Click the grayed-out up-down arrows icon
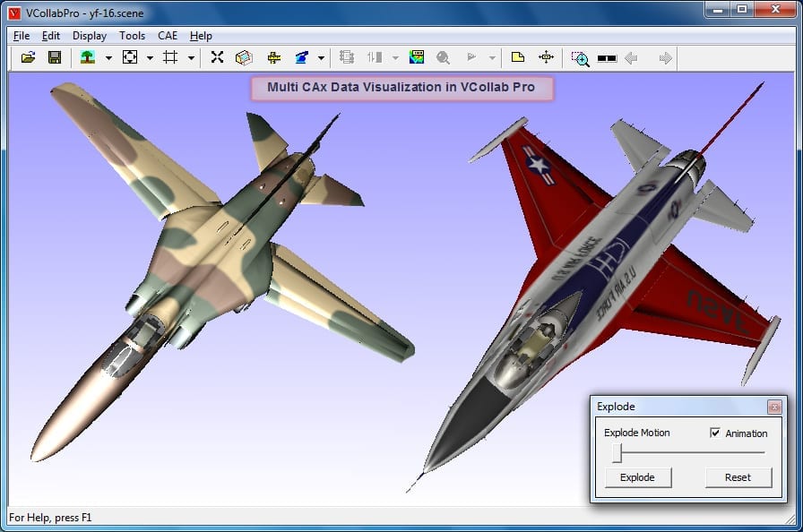803x532 pixels. point(375,57)
